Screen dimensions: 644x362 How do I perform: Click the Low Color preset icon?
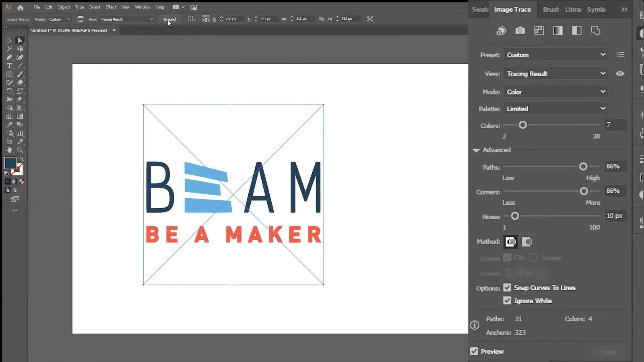pyautogui.click(x=539, y=31)
